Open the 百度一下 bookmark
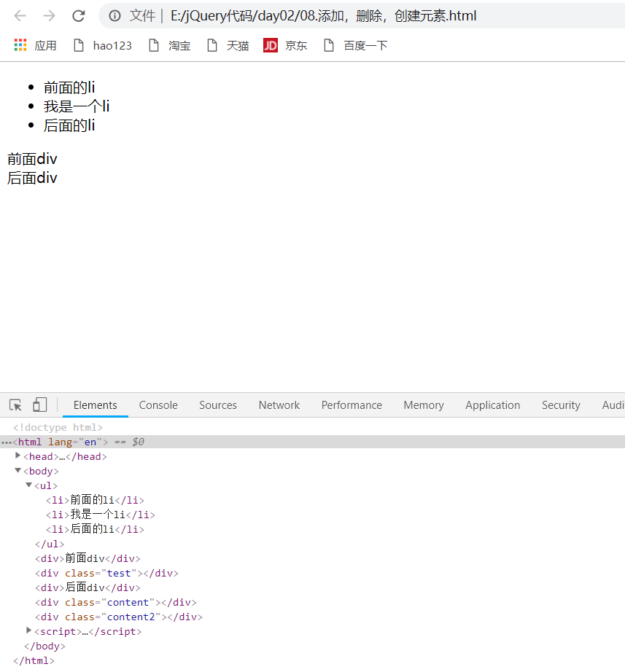 coord(355,45)
